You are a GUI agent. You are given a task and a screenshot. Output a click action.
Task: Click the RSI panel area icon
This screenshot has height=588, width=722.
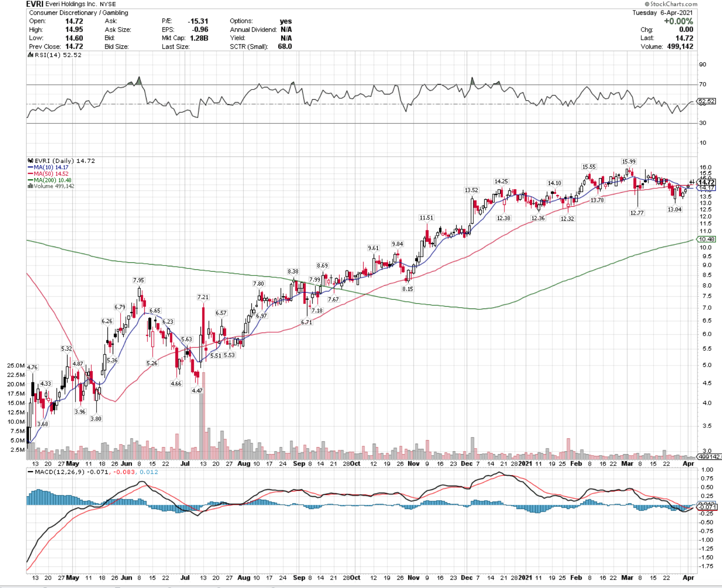(x=30, y=55)
